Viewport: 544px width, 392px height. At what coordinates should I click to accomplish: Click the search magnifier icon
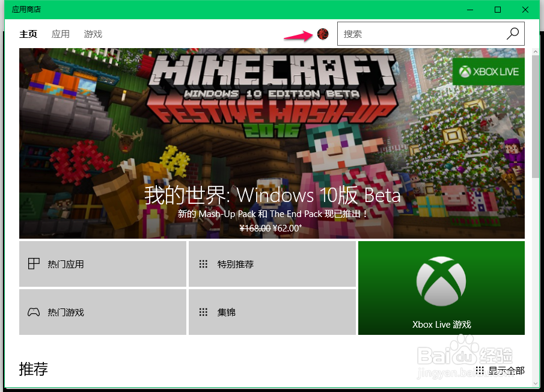(x=512, y=34)
